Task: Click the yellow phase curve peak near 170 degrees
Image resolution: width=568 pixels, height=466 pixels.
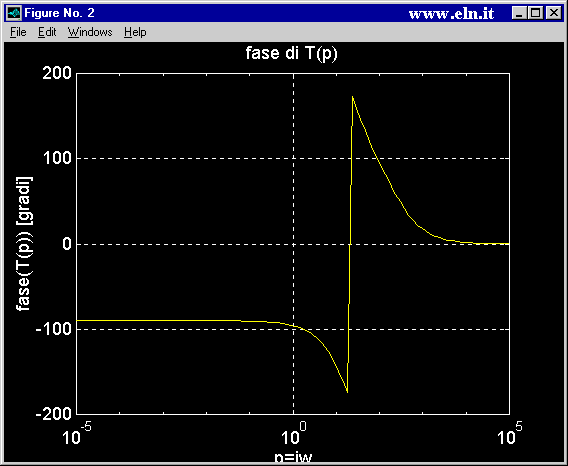Action: point(352,97)
